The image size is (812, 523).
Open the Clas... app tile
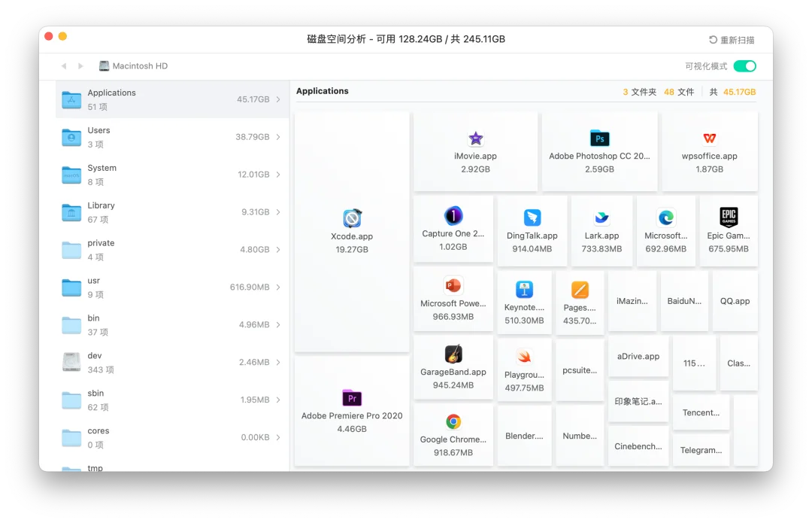738,363
